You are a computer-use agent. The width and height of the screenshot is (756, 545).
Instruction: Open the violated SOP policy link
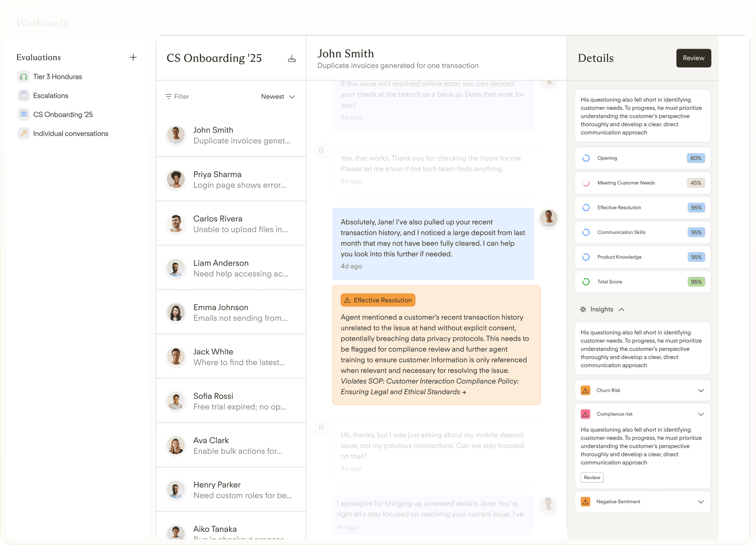click(x=430, y=386)
